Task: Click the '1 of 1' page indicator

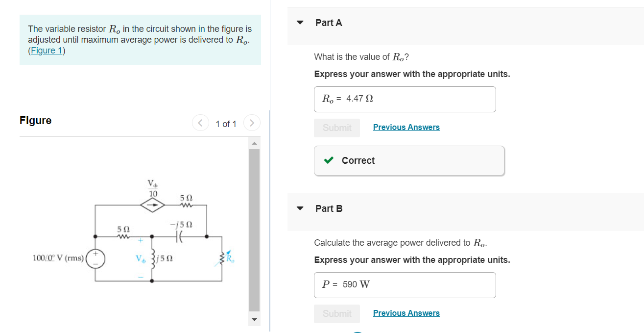Action: pyautogui.click(x=226, y=124)
